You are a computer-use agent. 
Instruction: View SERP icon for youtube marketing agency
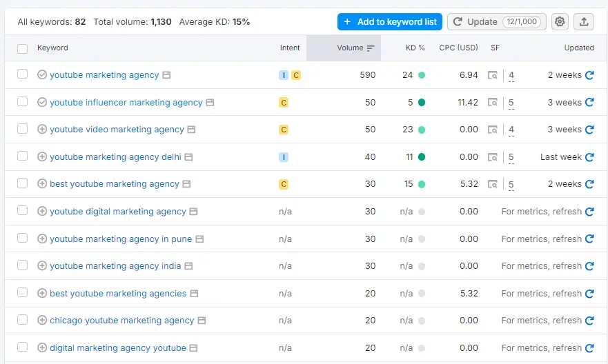click(493, 75)
